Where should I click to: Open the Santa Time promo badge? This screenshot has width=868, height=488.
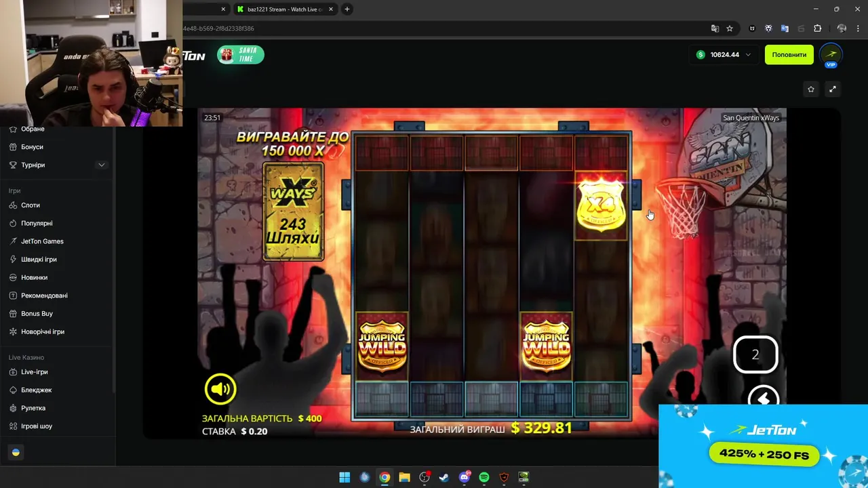point(241,55)
